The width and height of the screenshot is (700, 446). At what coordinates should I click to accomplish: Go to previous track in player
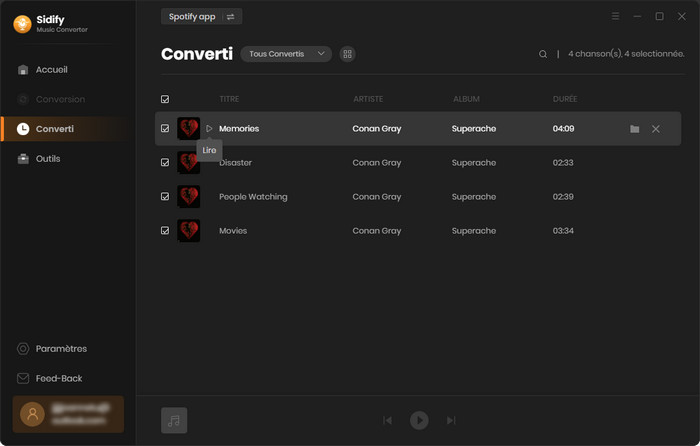pos(387,420)
